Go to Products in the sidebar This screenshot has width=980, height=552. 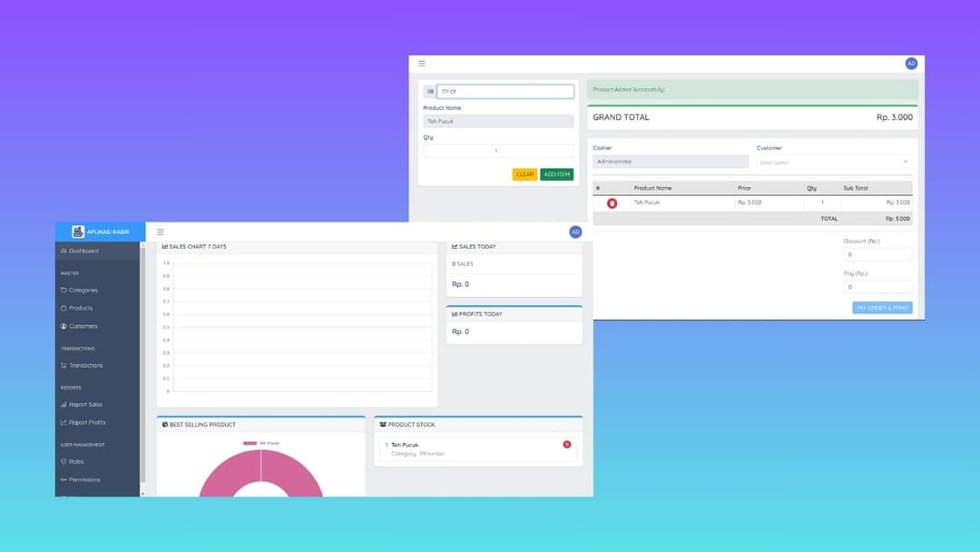click(97, 308)
